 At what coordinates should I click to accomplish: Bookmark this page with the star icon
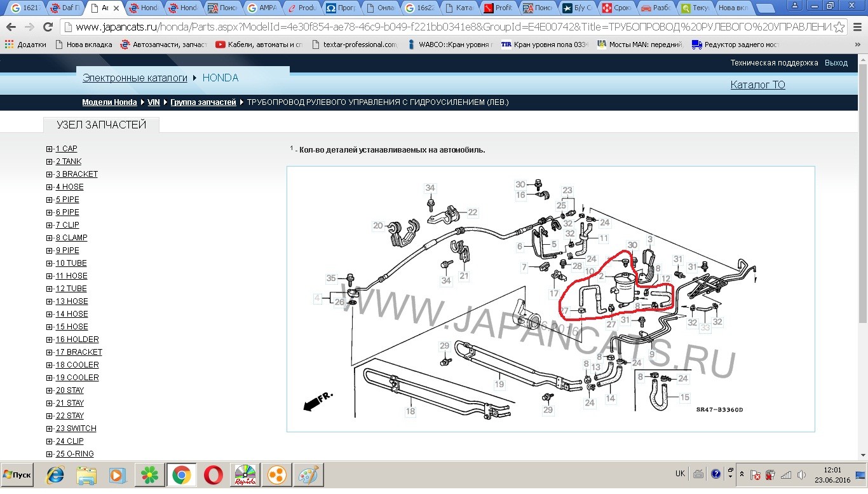839,27
